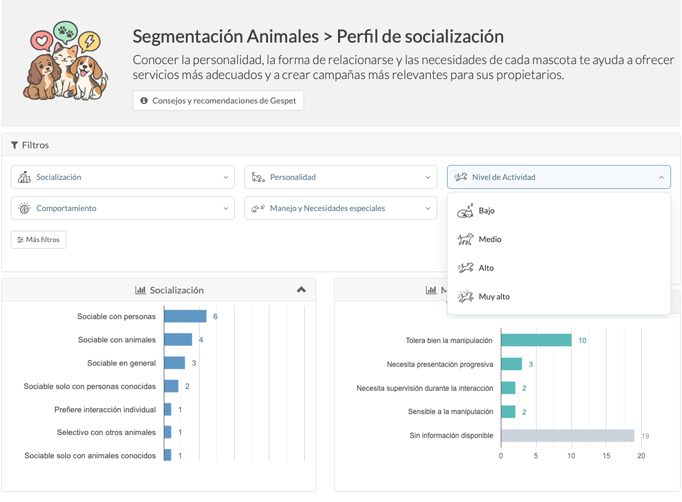Click the running dog icon beside Alto

(x=465, y=268)
